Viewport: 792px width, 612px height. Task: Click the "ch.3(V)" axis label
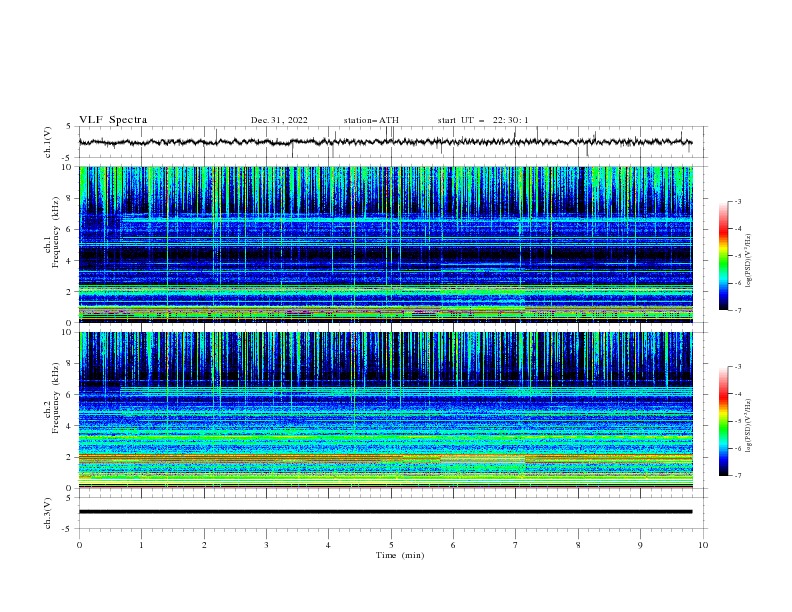pyautogui.click(x=47, y=513)
